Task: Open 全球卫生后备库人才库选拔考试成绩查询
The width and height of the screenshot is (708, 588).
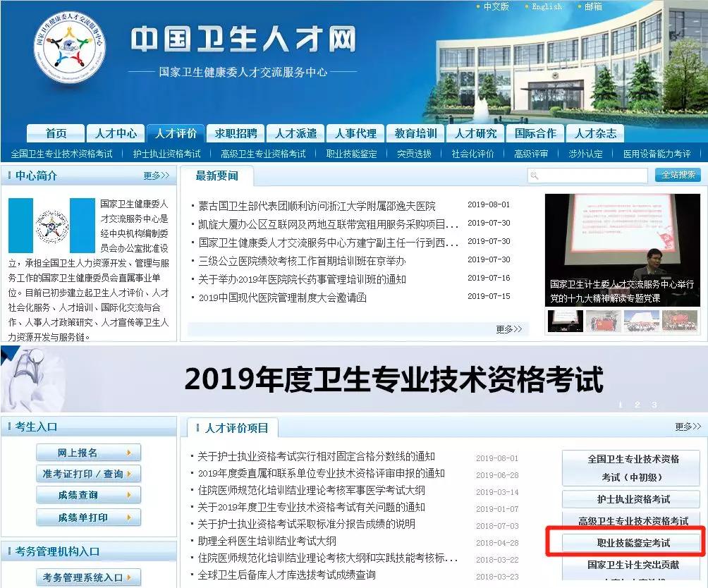Action: pos(286,575)
